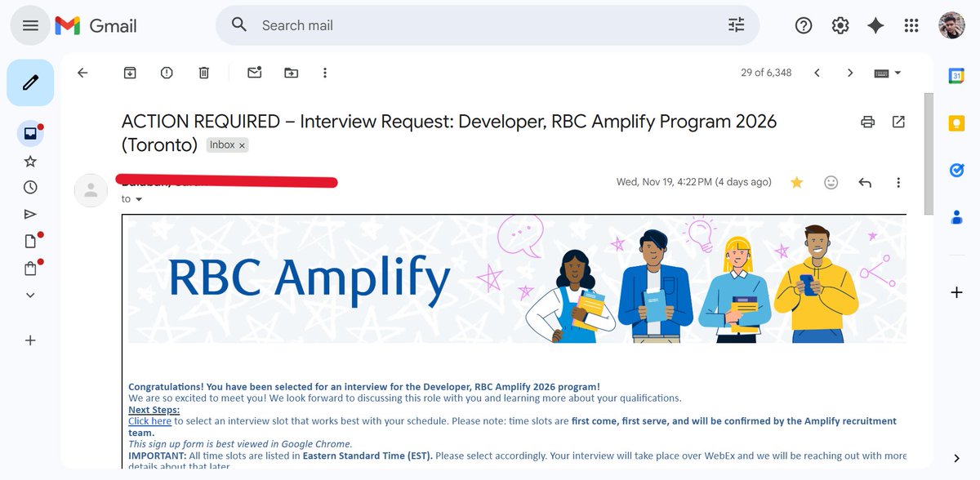Viewport: 980px width, 480px height.
Task: Open input tools keyboard dropdown
Action: [888, 73]
